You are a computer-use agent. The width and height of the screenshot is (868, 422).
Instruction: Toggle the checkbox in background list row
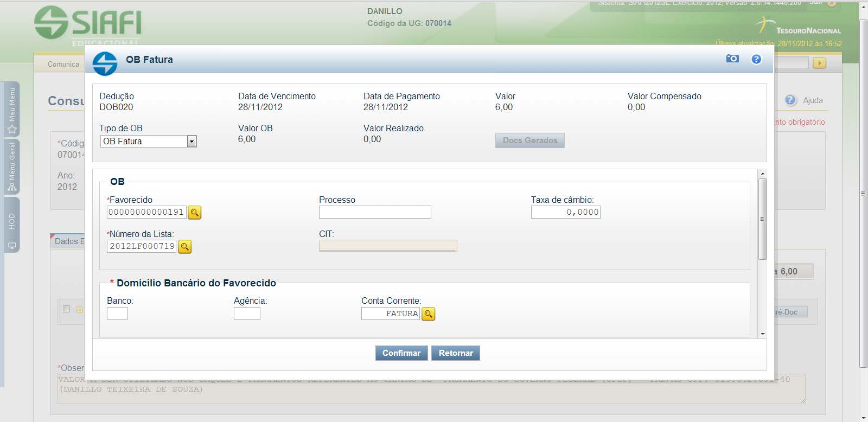66,309
